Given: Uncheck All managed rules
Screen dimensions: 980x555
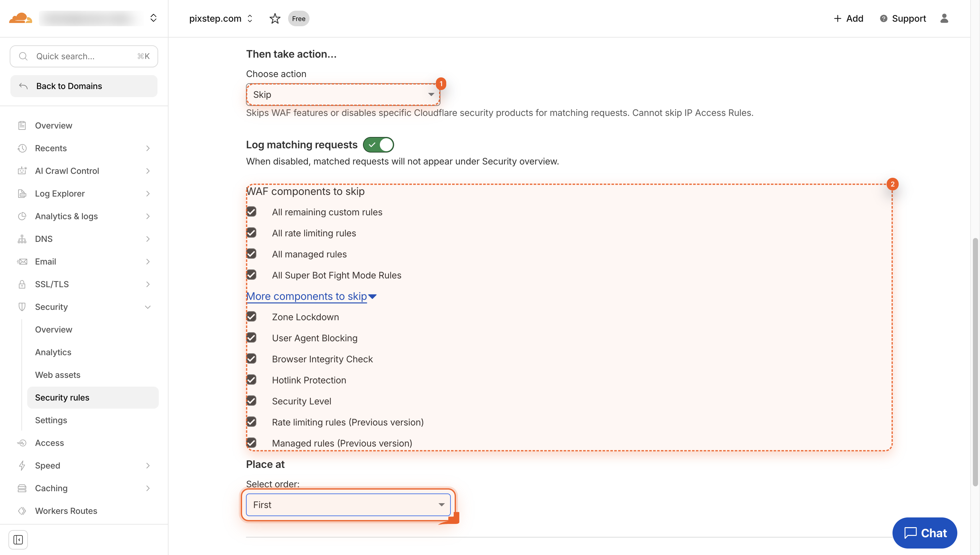Looking at the screenshot, I should 251,254.
